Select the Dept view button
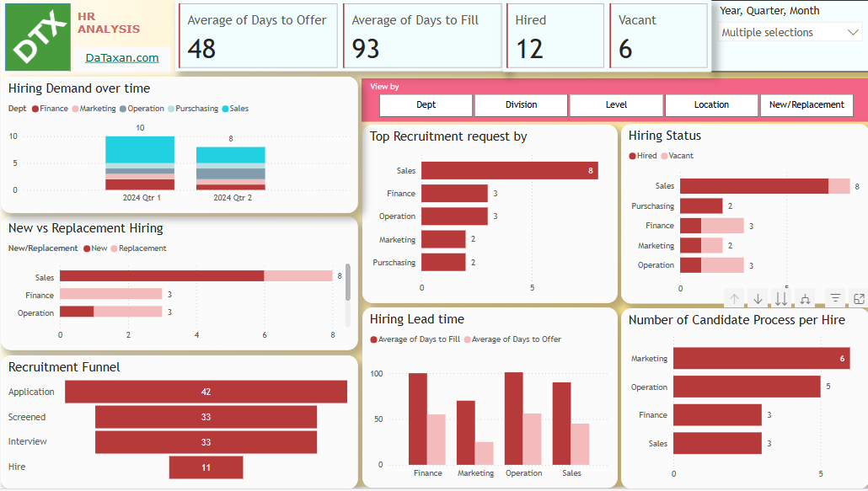The image size is (868, 491). 426,105
